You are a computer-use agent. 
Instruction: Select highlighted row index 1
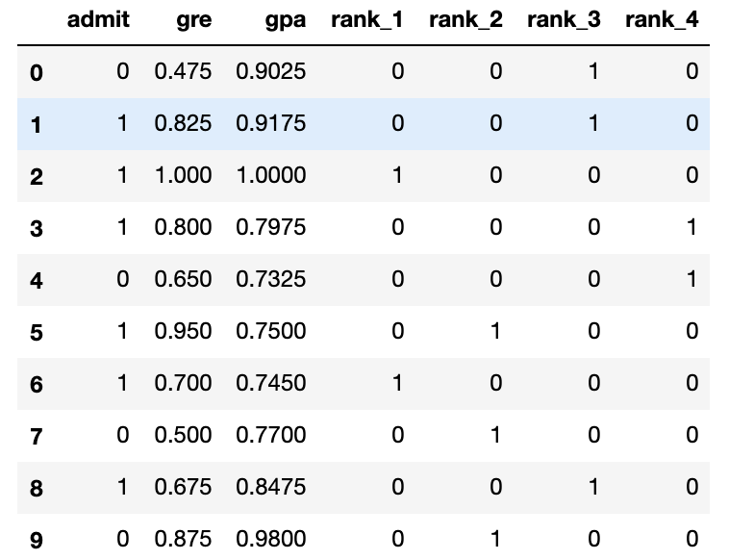click(x=37, y=125)
